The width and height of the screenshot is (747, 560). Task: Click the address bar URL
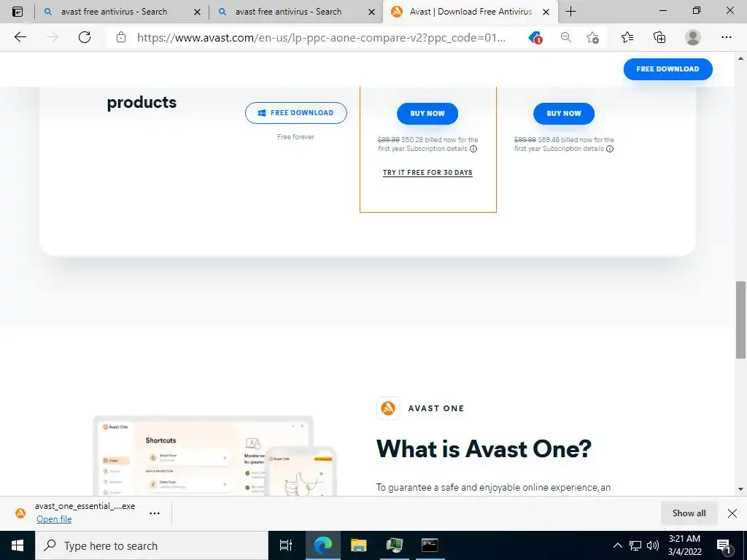[321, 38]
